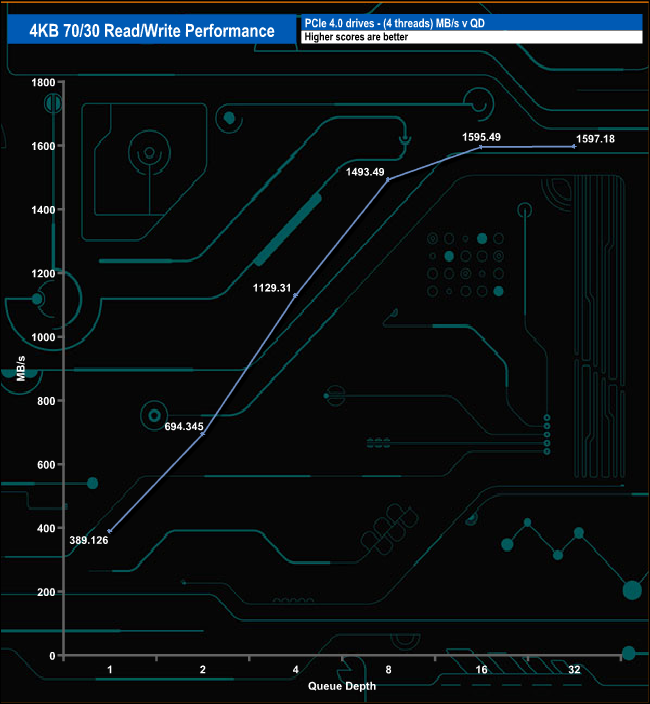Click the line marker at queue depth 4
Screen dimensions: 650x704
295,295
